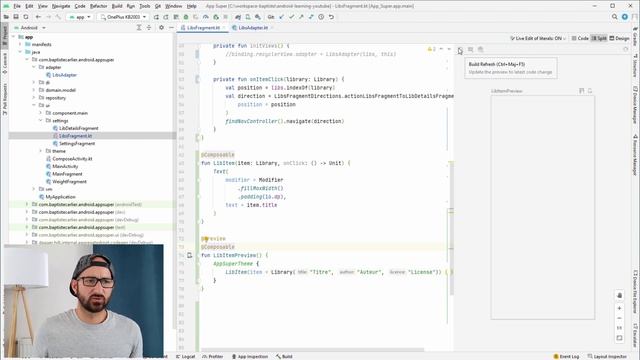The height and width of the screenshot is (360, 640).
Task: Open ComposeActivity.kt in project tree
Action: 72,158
